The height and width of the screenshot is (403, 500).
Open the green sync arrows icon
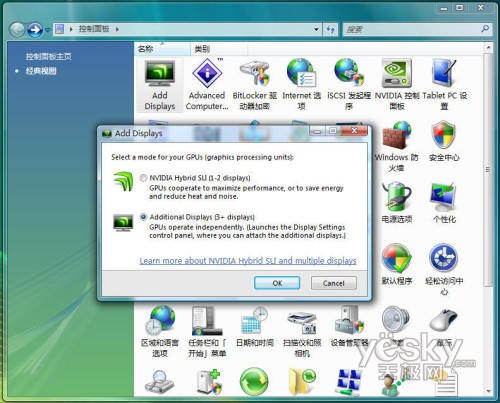254,382
